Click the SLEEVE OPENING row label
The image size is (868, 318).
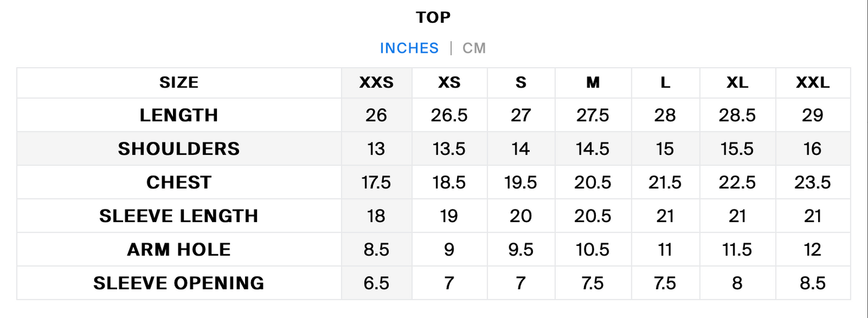(179, 283)
